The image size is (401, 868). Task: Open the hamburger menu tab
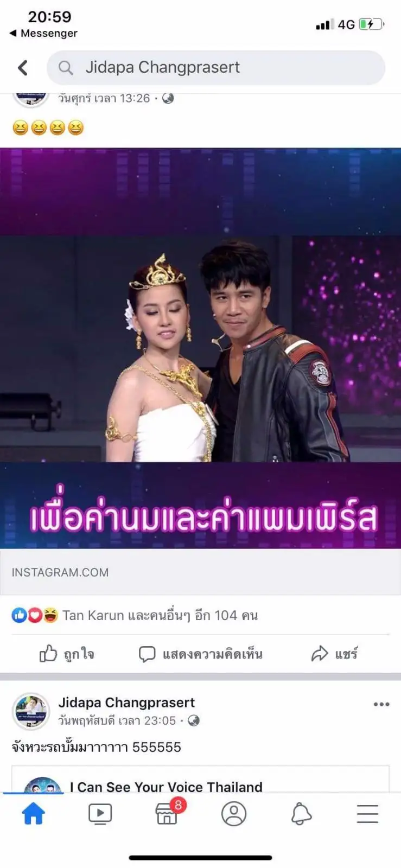point(367,814)
